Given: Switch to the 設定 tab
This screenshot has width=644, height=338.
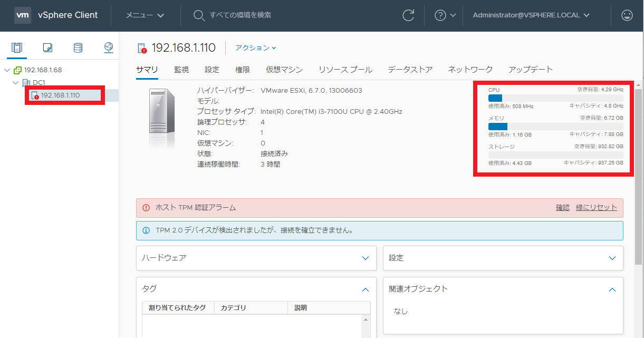Looking at the screenshot, I should coord(212,70).
